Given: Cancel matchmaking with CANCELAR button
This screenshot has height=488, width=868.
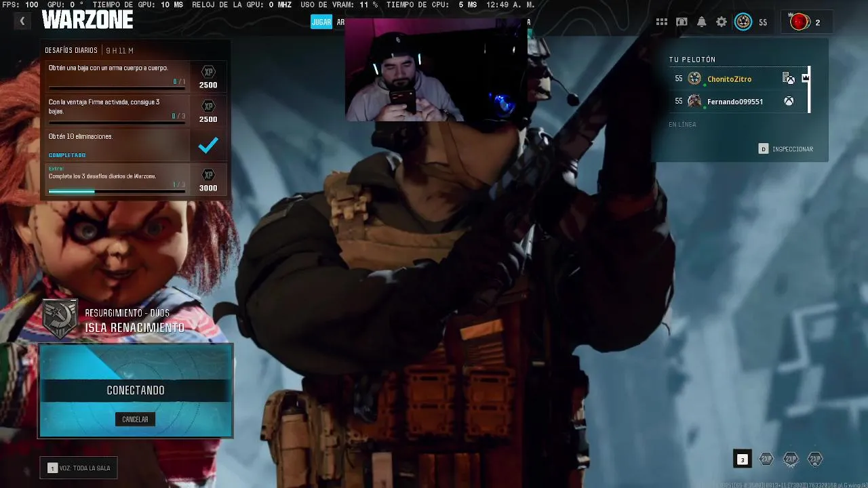Looking at the screenshot, I should pos(135,420).
